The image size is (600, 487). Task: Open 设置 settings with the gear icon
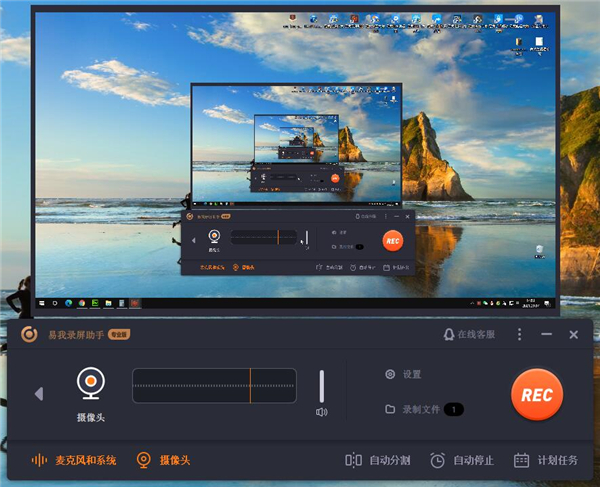point(403,374)
